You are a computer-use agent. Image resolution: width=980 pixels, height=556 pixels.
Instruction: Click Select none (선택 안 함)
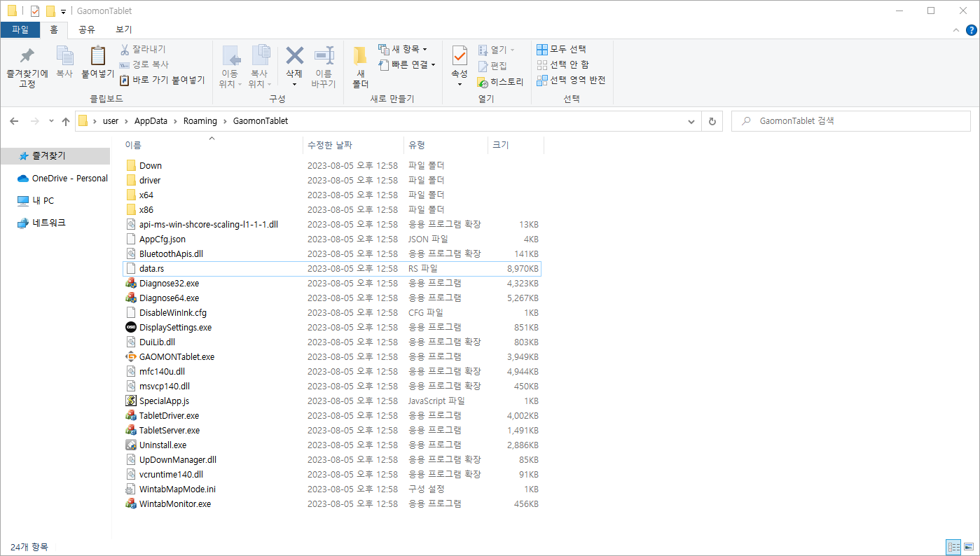563,64
